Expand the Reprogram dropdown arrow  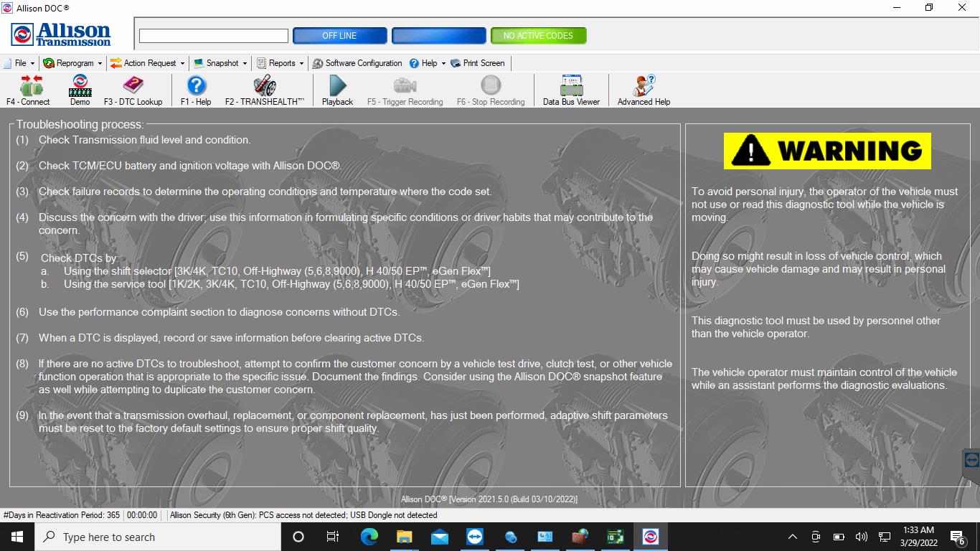[x=100, y=64]
